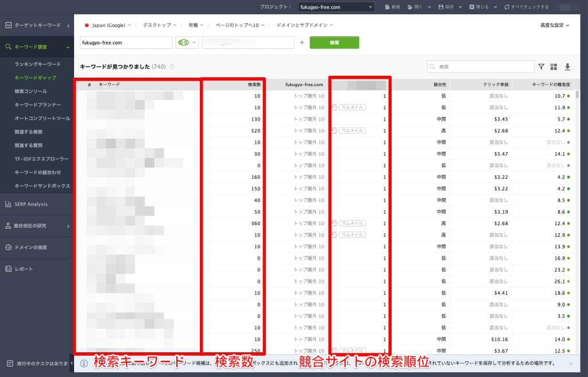The image size is (588, 377).
Task: Click the $10.16 click cost cell
Action: [500, 340]
